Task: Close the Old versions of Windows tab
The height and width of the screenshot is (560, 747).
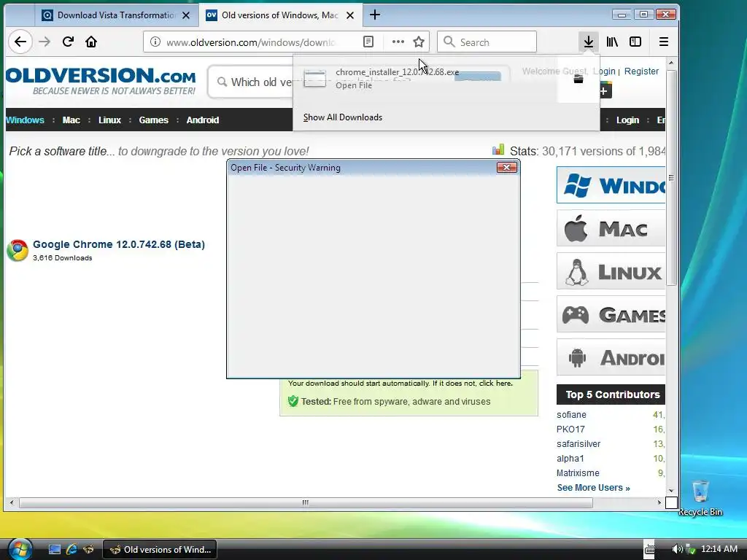Action: (350, 15)
